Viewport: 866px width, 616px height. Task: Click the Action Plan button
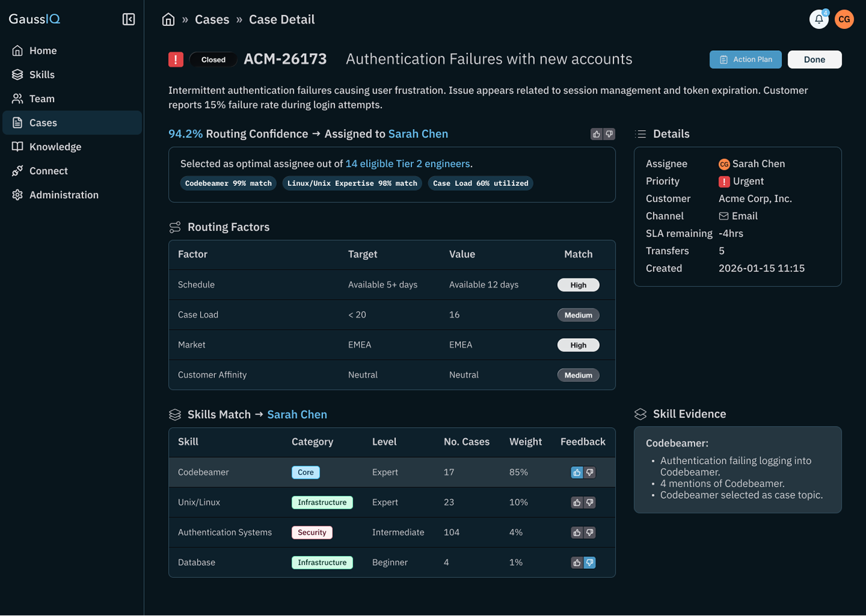(746, 60)
